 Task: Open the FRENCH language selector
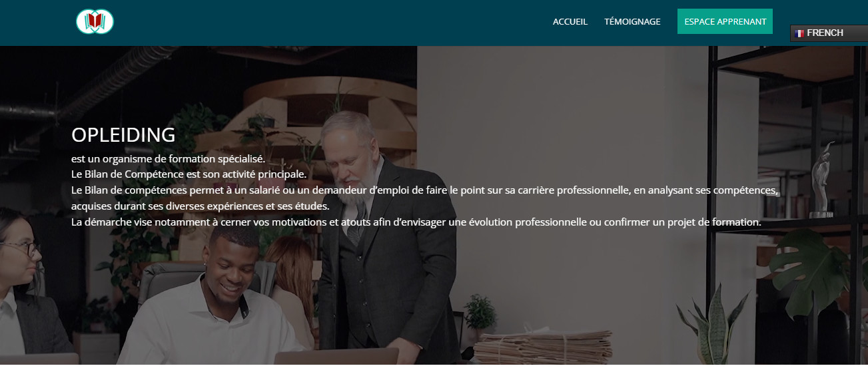coord(829,33)
